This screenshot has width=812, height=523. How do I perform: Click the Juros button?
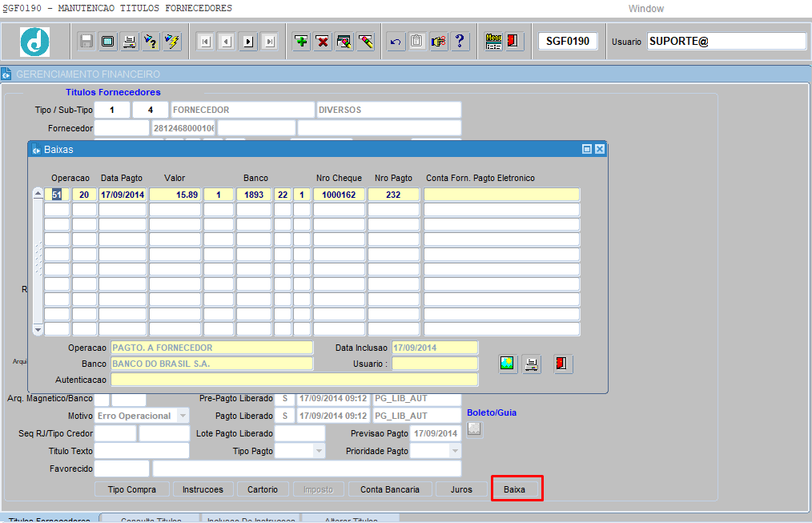(x=461, y=489)
